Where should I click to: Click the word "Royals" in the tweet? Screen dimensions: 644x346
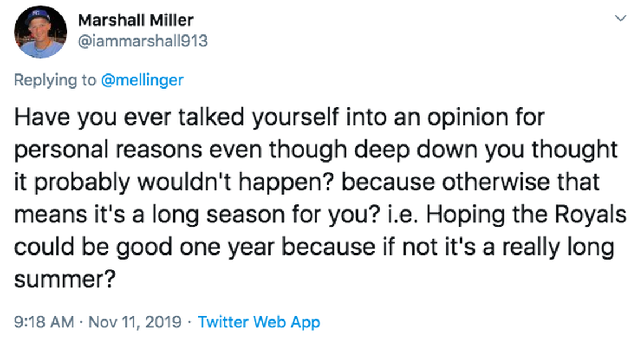pos(591,216)
